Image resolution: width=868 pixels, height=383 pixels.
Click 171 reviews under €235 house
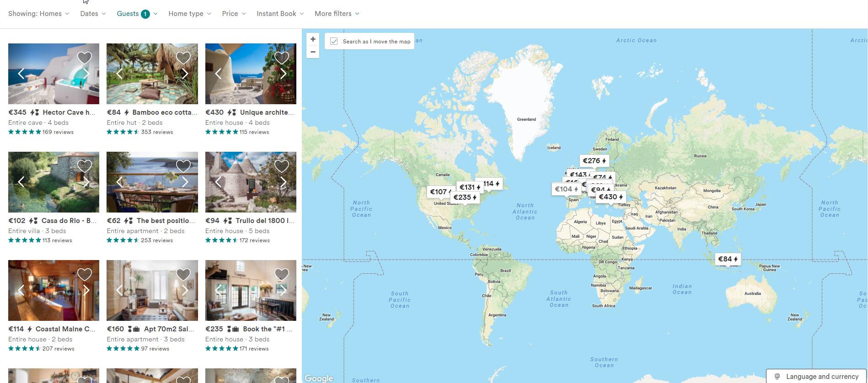coord(254,349)
